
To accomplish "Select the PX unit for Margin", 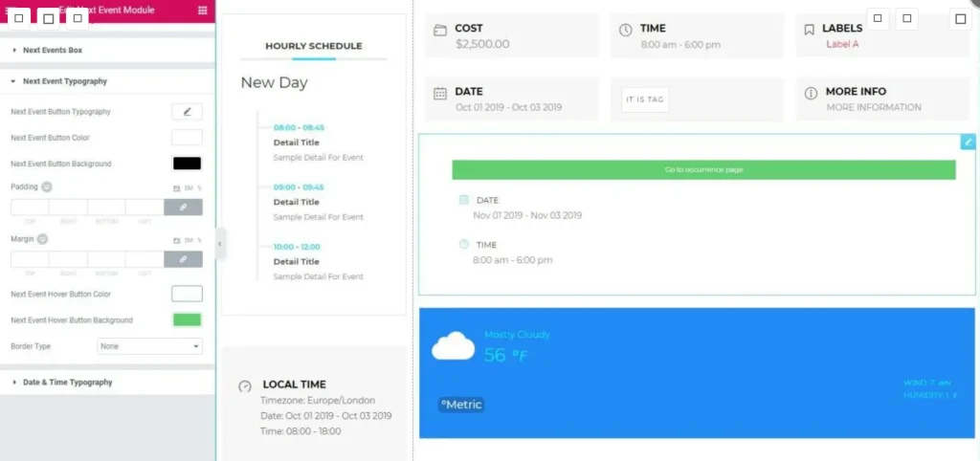I will pyautogui.click(x=176, y=240).
